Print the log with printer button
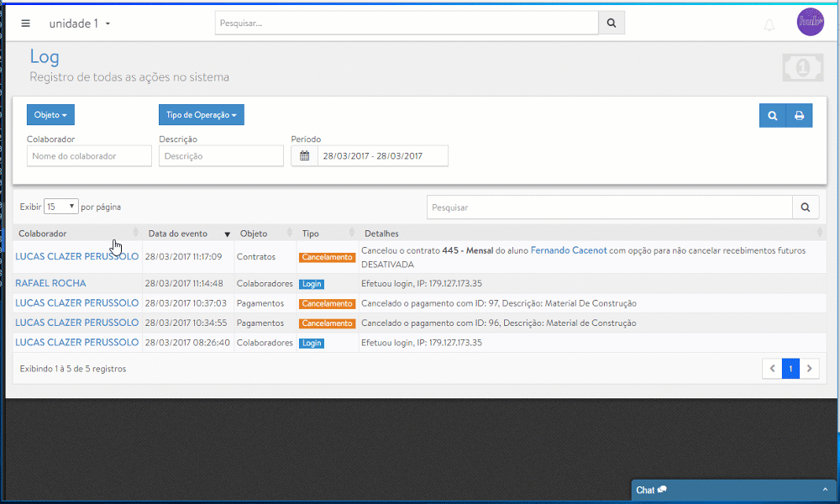The width and height of the screenshot is (840, 504). coord(799,115)
